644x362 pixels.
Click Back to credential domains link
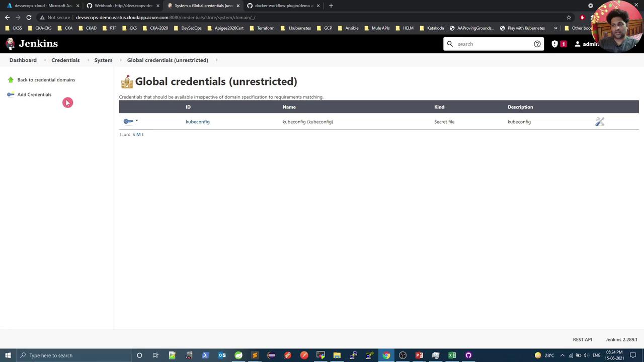(46, 80)
